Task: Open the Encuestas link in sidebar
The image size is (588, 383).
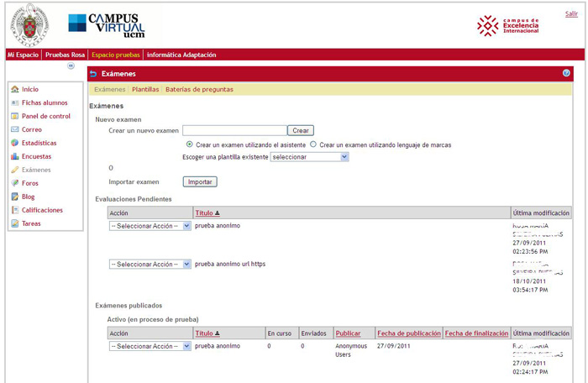Action: [x=36, y=156]
